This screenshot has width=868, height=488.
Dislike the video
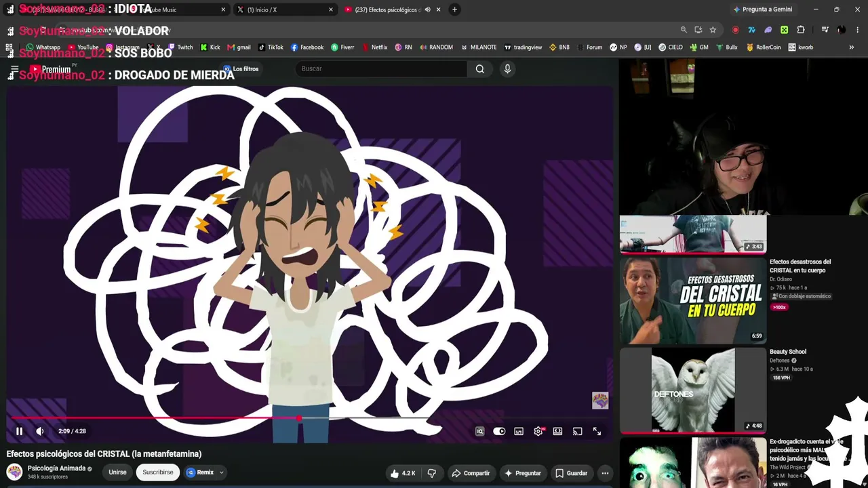click(x=431, y=473)
